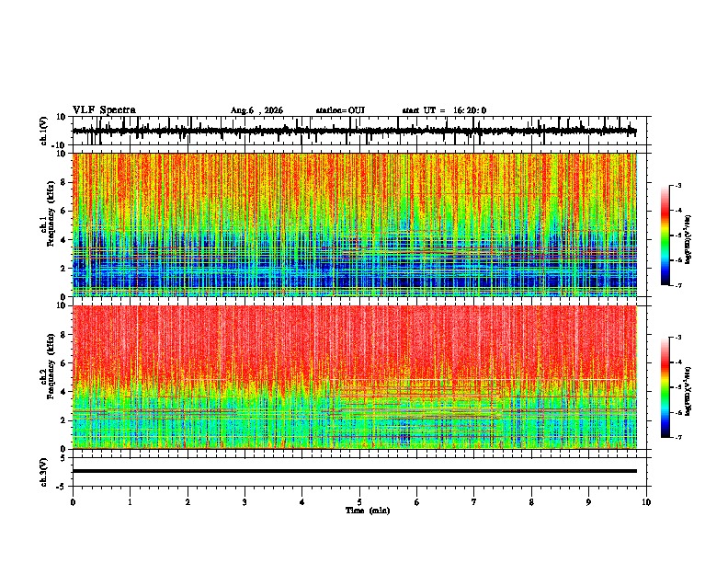The image size is (728, 563).
Task: Click the "ch.1(V)" vertical axis label
Action: [x=44, y=131]
